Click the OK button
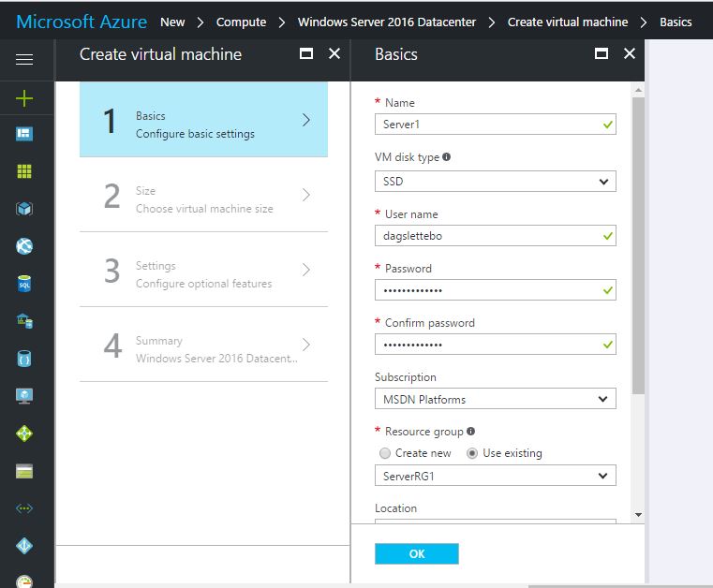This screenshot has height=588, width=713. [416, 554]
